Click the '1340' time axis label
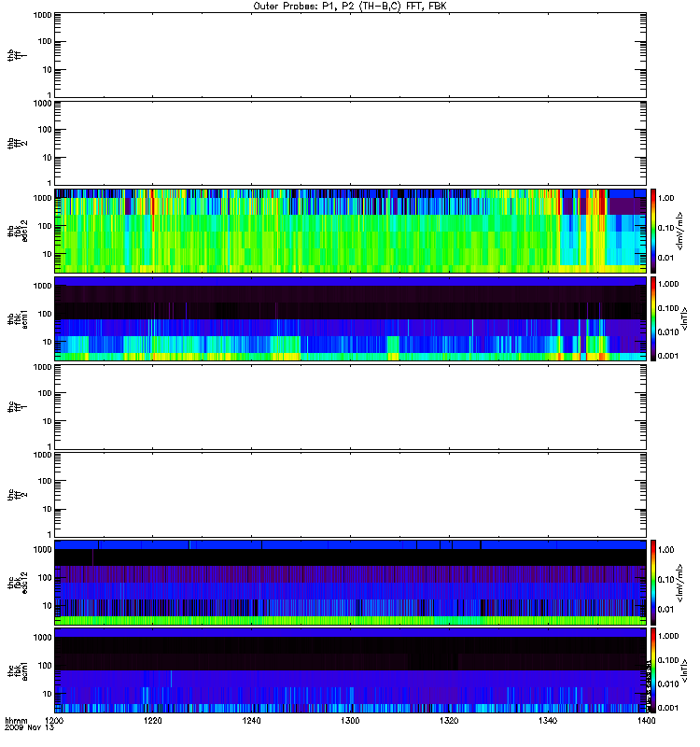Viewport: 700px width, 747px height. [x=548, y=721]
